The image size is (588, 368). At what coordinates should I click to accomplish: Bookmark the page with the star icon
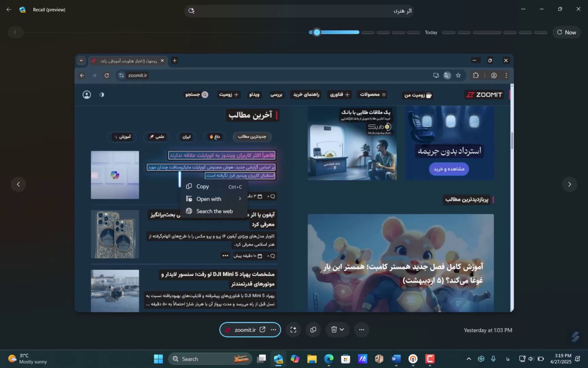coord(458,75)
